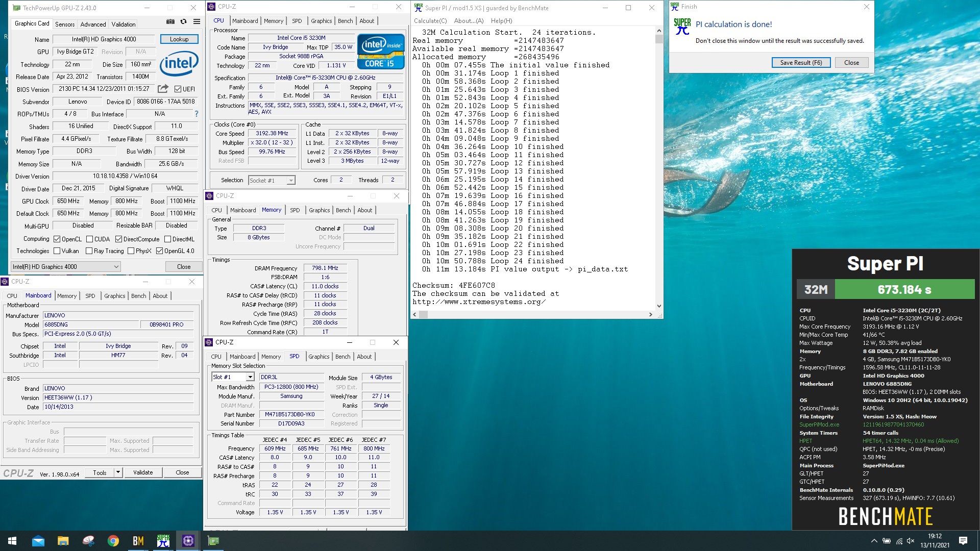Switch to Memory tab in CPU-Z Mainboard window

point(67,296)
